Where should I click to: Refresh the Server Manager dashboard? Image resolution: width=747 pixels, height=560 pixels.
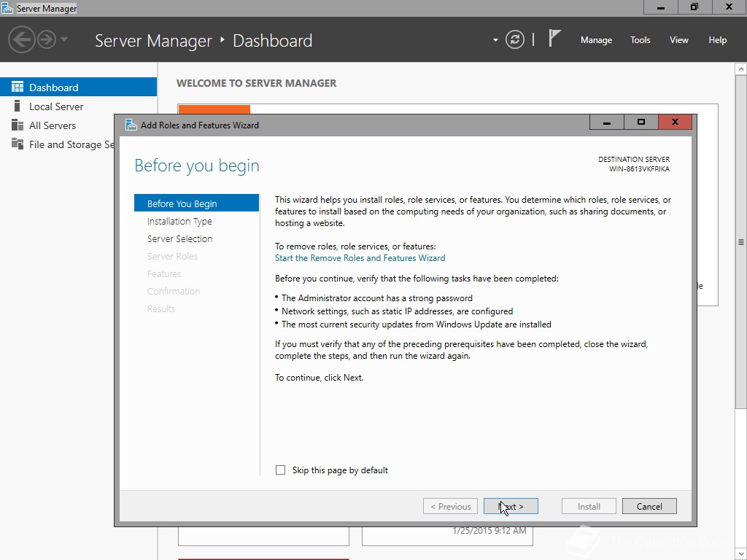click(x=515, y=39)
